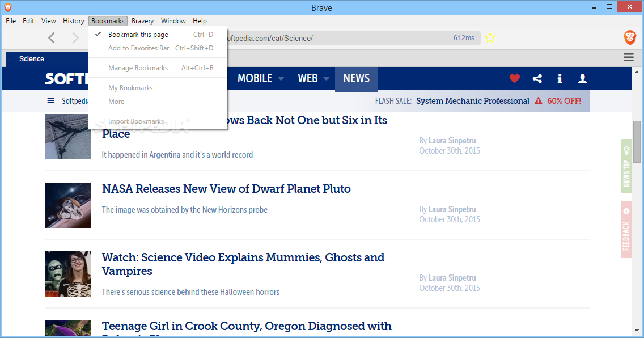Open the NEWS section in Softpedia

357,78
